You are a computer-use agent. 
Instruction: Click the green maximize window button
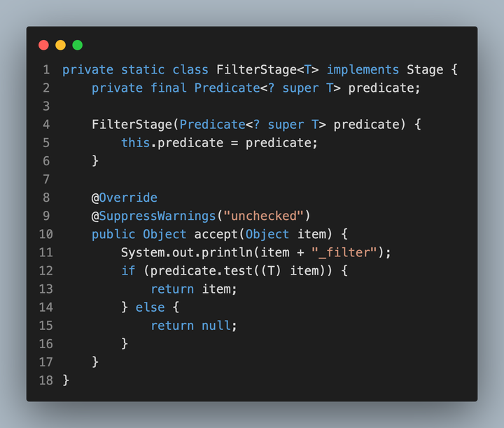point(77,45)
